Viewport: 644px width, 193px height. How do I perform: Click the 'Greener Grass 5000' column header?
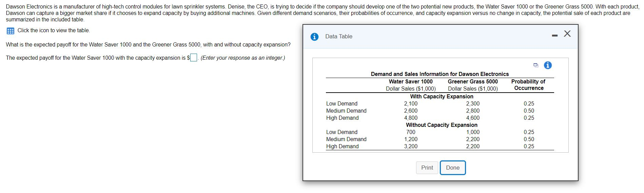[473, 81]
